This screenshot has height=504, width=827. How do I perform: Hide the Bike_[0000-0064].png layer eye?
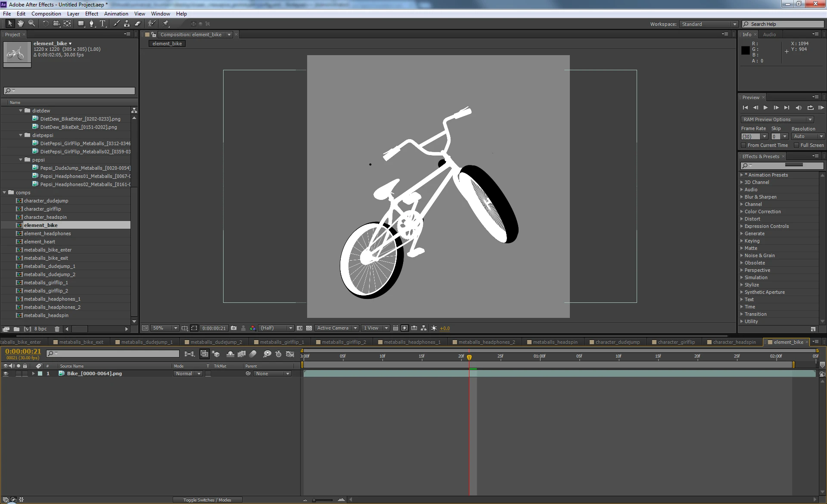coord(6,373)
